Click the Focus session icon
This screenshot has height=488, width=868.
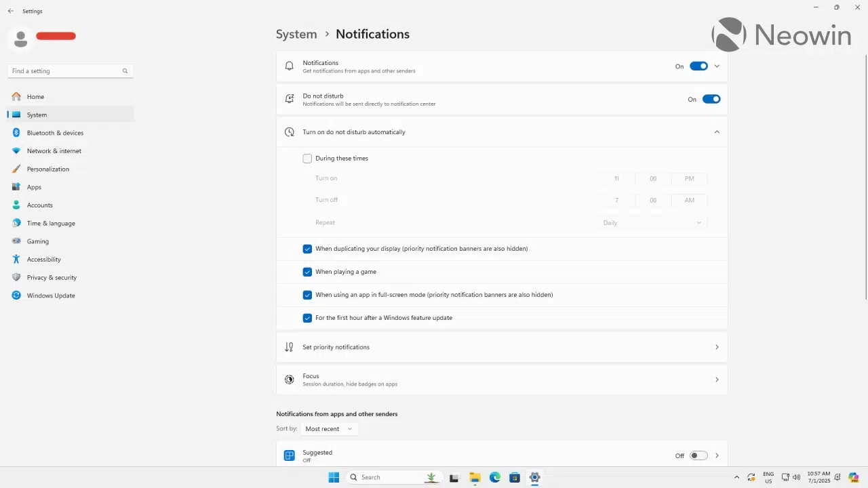(290, 380)
